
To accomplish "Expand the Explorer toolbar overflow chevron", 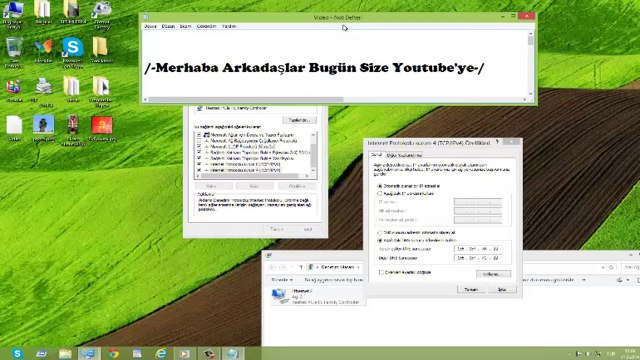I will click(584, 280).
